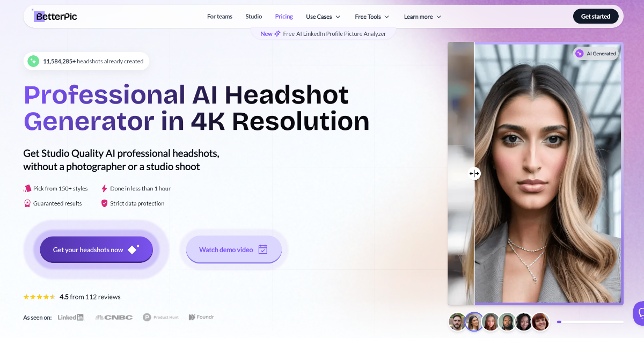The height and width of the screenshot is (338, 644).
Task: Open the For teams menu item
Action: point(219,17)
